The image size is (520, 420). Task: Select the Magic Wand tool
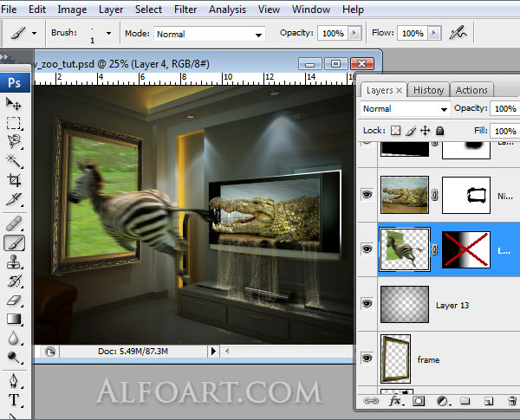tap(13, 161)
